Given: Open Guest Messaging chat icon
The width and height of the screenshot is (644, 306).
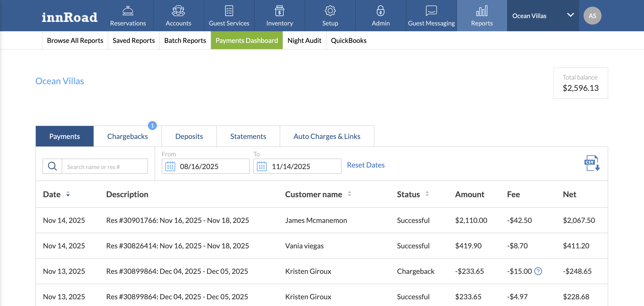Looking at the screenshot, I should pyautogui.click(x=431, y=11).
